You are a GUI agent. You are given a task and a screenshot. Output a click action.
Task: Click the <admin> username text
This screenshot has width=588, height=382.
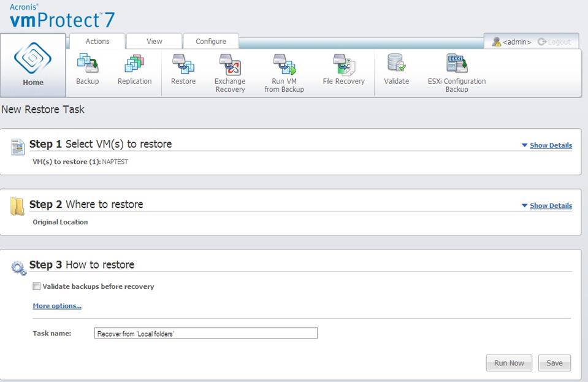(x=517, y=42)
